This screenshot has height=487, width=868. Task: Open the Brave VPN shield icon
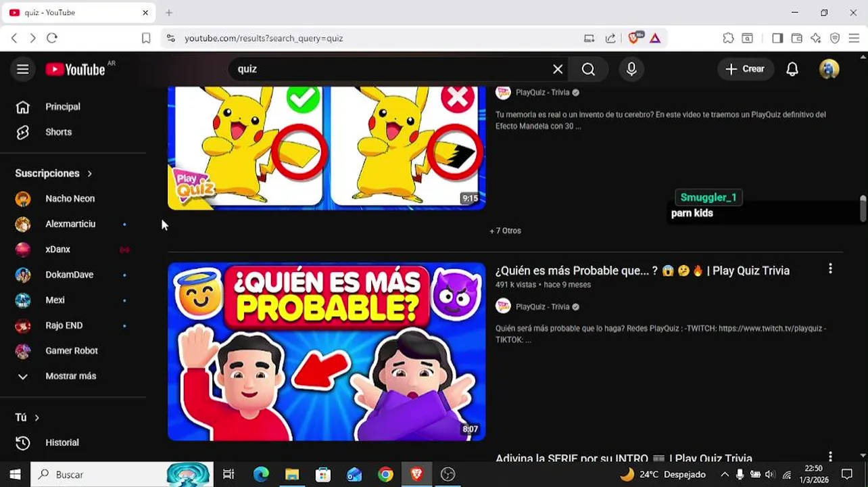(835, 39)
